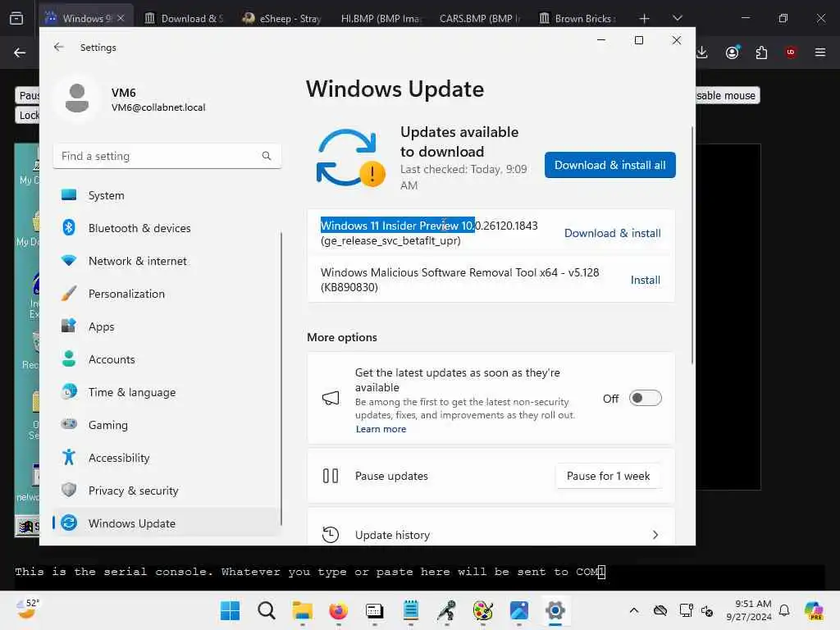Open new browser tab plus button
This screenshot has height=630, width=840.
[645, 18]
